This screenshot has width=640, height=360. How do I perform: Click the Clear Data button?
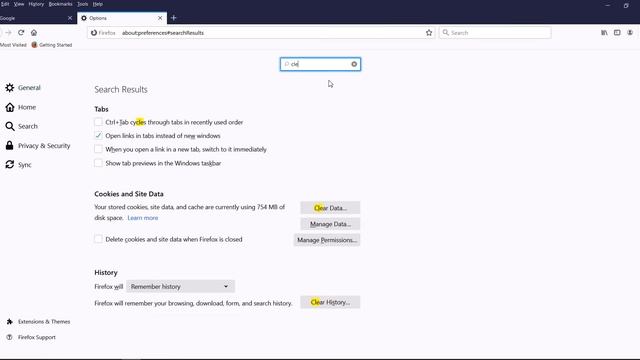pyautogui.click(x=330, y=208)
